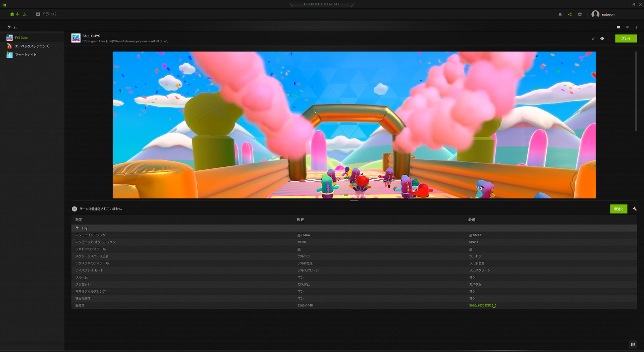The image size is (644, 352).
Task: Toggle the eye visibility icon for Fall Guys
Action: (602, 39)
